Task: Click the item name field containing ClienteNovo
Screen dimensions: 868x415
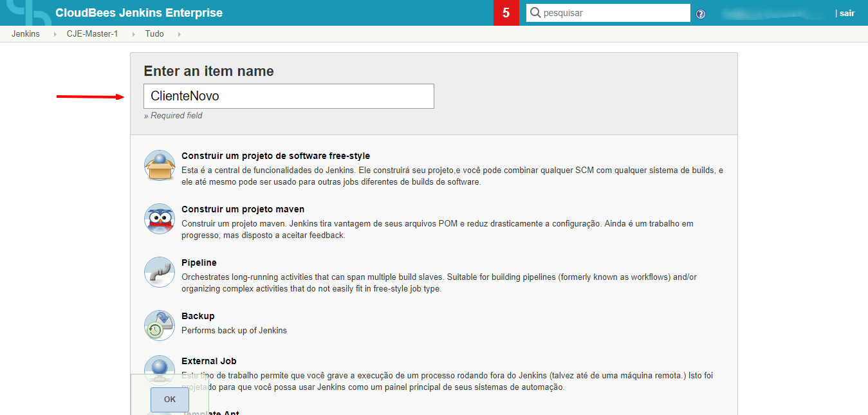Action: click(288, 96)
